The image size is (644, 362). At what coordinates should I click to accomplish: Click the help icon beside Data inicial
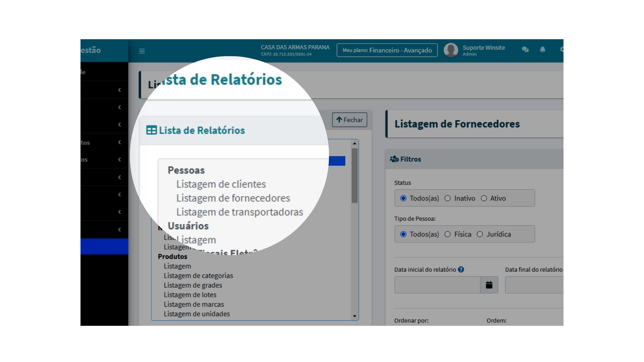[x=461, y=269]
